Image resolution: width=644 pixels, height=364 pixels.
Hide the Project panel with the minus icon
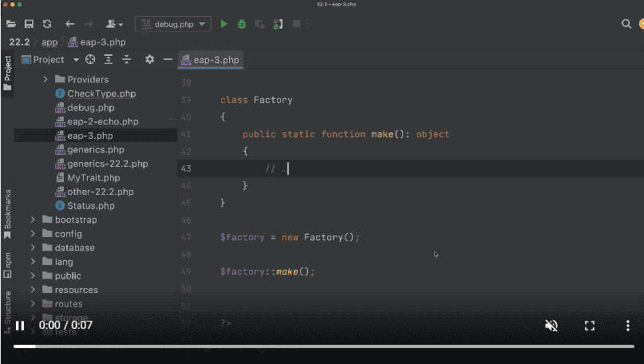pyautogui.click(x=168, y=60)
